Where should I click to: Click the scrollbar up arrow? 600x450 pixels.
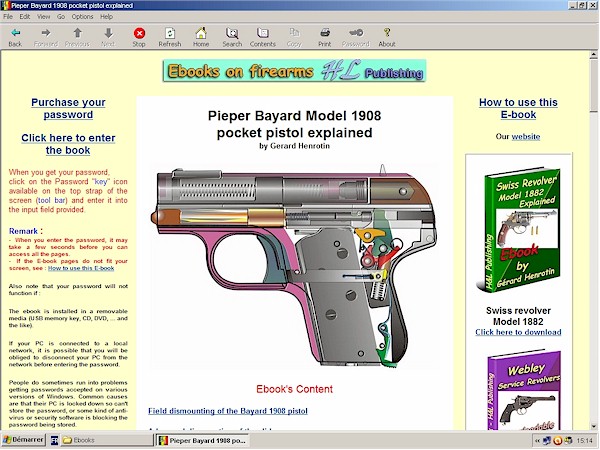[x=593, y=55]
